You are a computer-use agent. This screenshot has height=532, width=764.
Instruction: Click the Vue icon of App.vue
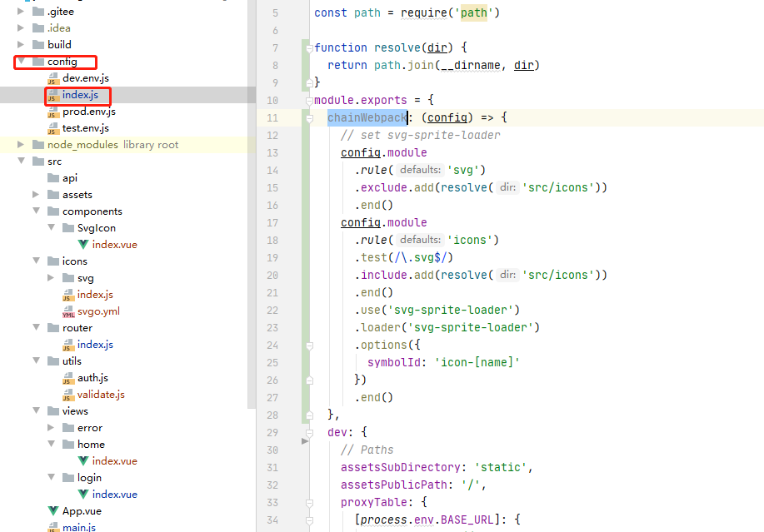click(53, 511)
